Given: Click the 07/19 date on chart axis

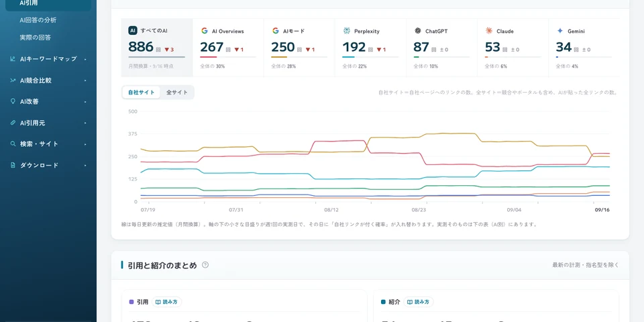Looking at the screenshot, I should [x=148, y=210].
